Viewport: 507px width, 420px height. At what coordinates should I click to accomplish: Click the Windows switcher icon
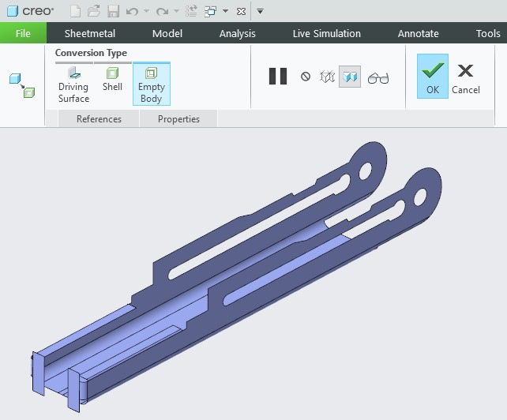(x=210, y=12)
